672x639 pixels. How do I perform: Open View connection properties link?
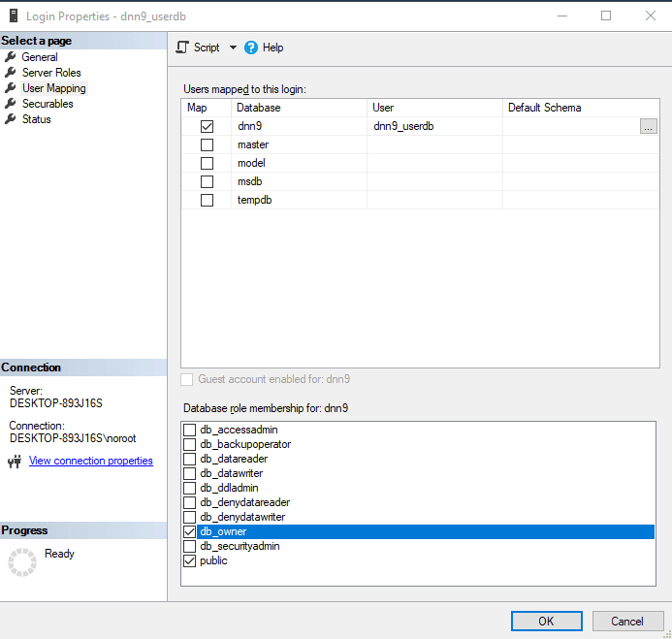[90, 461]
